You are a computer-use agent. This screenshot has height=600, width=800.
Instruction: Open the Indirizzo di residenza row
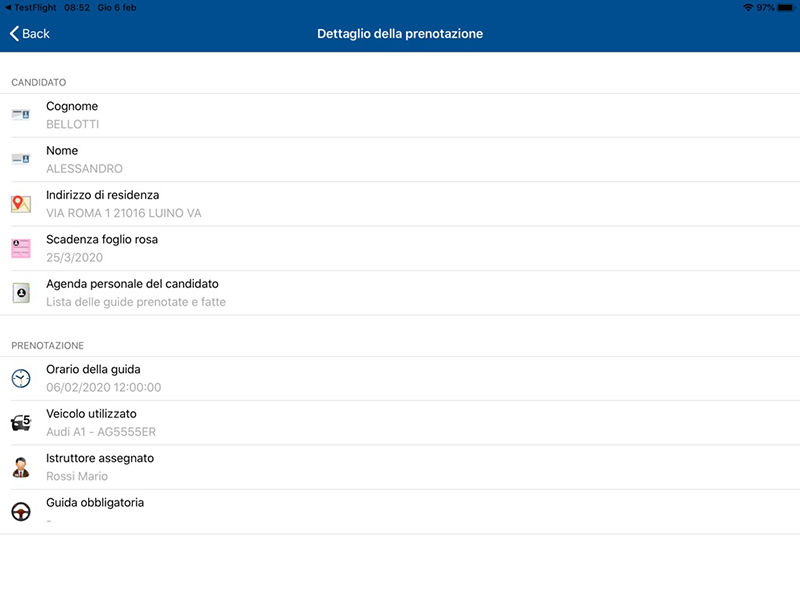point(400,204)
